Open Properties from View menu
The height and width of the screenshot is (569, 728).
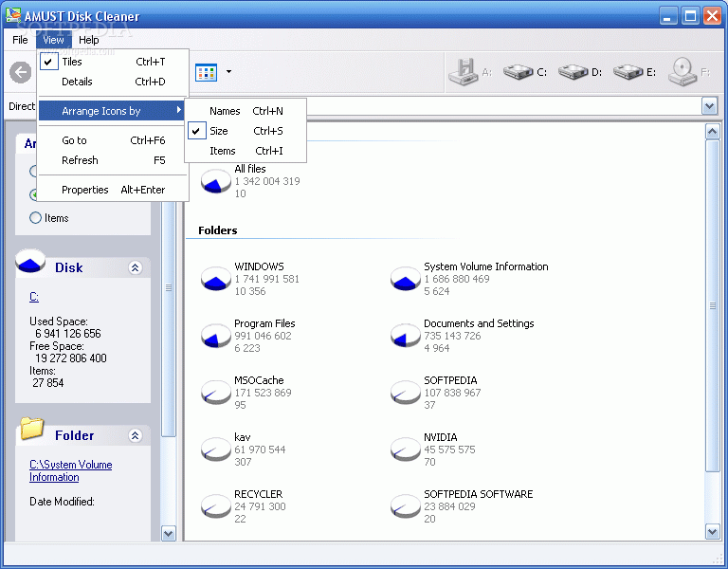(x=113, y=190)
